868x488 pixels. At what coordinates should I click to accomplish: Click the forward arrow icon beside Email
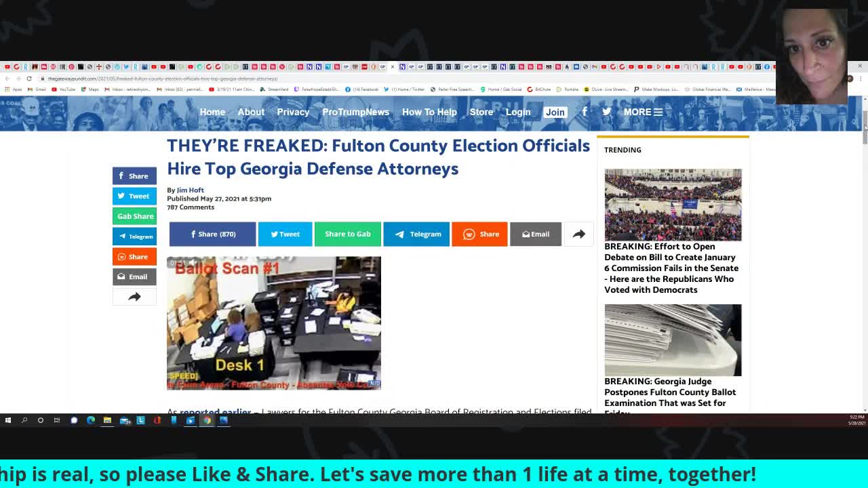click(x=578, y=234)
